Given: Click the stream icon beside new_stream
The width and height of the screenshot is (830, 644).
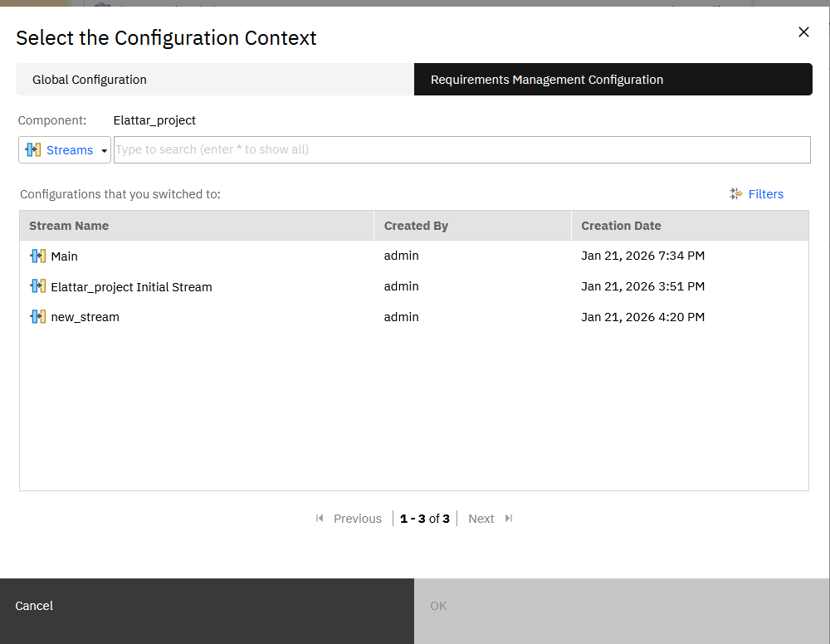Looking at the screenshot, I should point(37,316).
